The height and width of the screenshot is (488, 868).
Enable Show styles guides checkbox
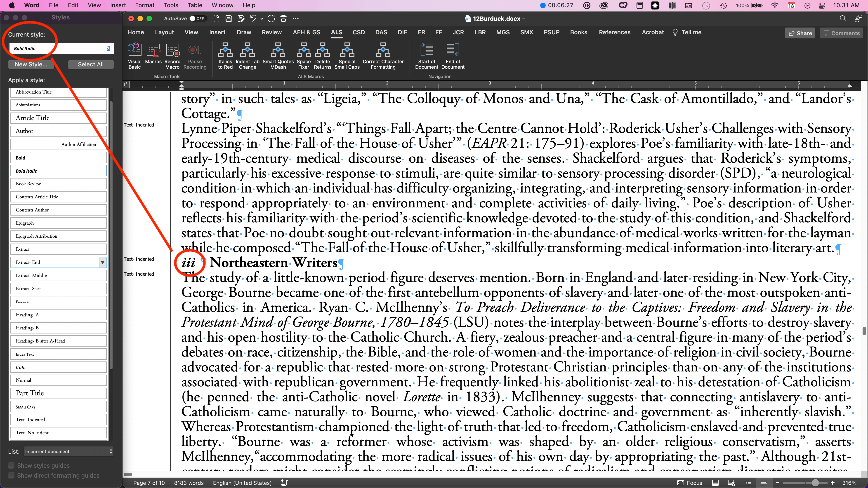pyautogui.click(x=12, y=465)
